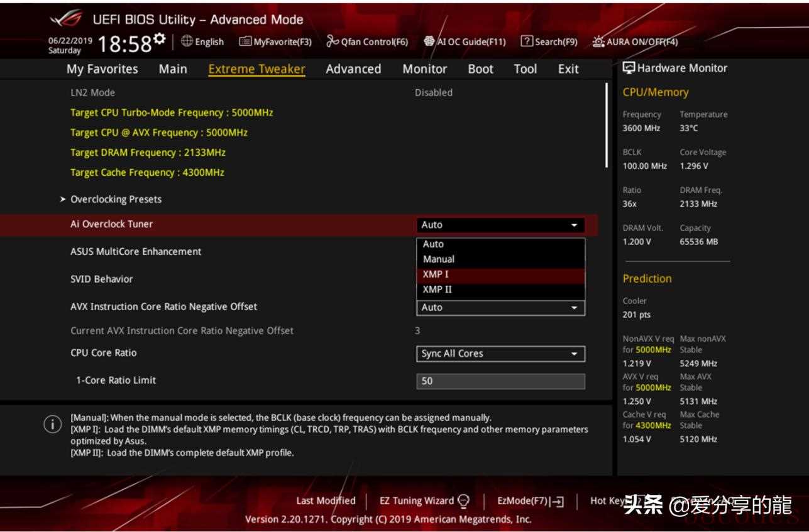Click the English language globe icon
Image resolution: width=809 pixels, height=532 pixels.
click(187, 41)
